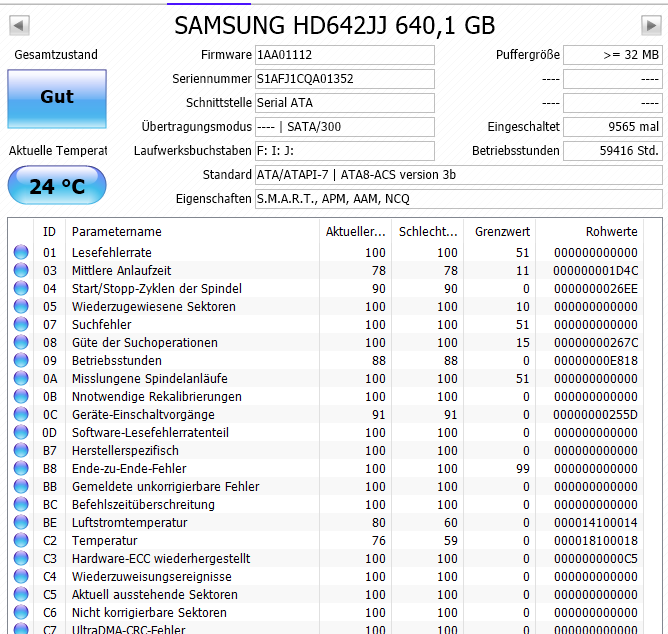The image size is (668, 634).
Task: Select the Mittlere Anlaufzeit parameter name
Action: (121, 271)
